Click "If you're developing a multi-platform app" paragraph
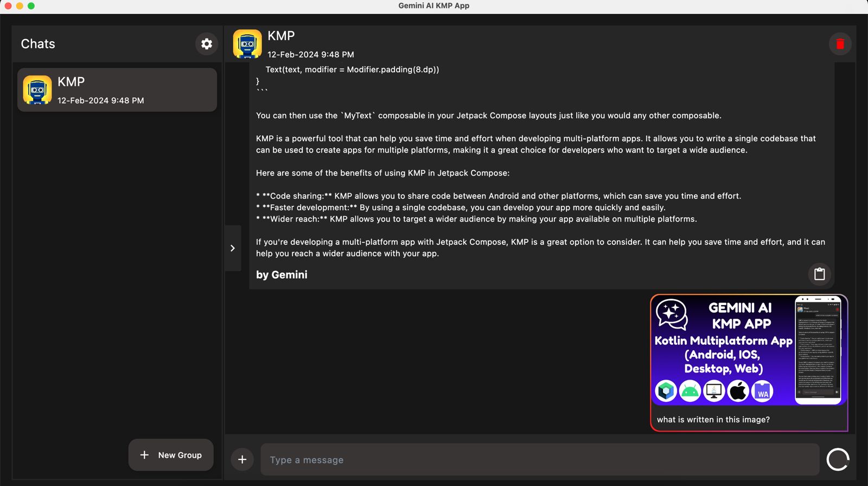The image size is (868, 486). point(540,248)
